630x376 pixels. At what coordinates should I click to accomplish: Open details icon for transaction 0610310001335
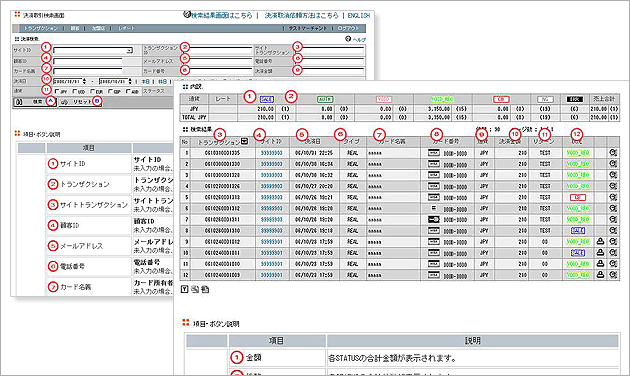613,153
